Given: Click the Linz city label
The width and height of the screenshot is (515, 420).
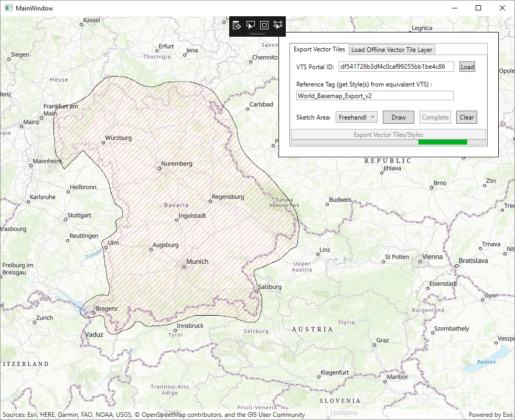Looking at the screenshot, I should (x=325, y=250).
